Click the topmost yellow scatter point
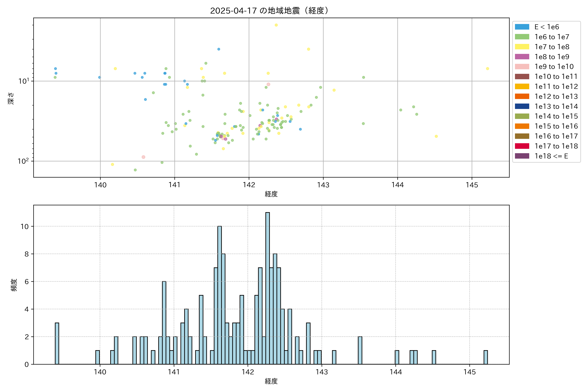Screen dimensions: 588x392 276,25
